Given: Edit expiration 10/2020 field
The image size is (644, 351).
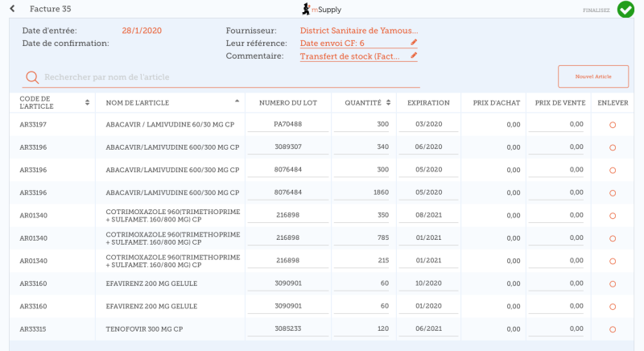Looking at the screenshot, I should [x=428, y=283].
